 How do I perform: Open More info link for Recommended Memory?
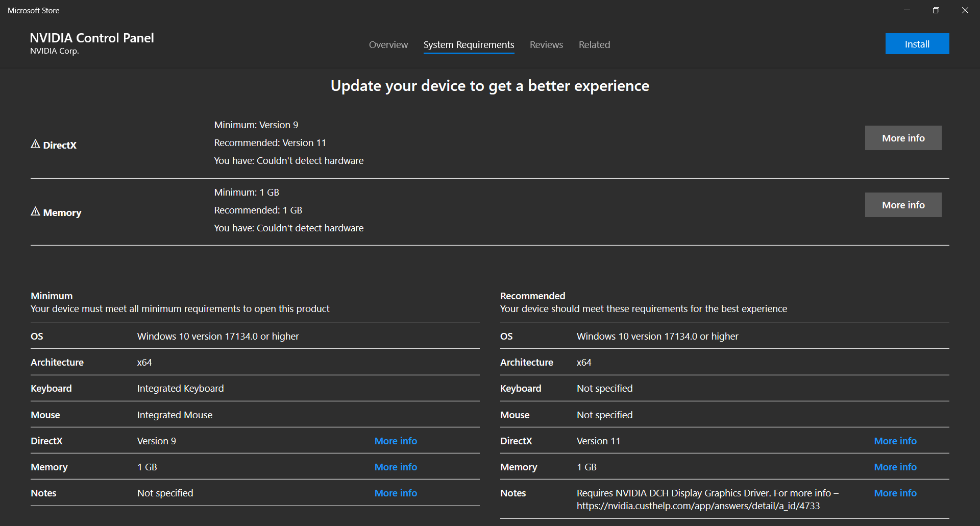coord(895,467)
